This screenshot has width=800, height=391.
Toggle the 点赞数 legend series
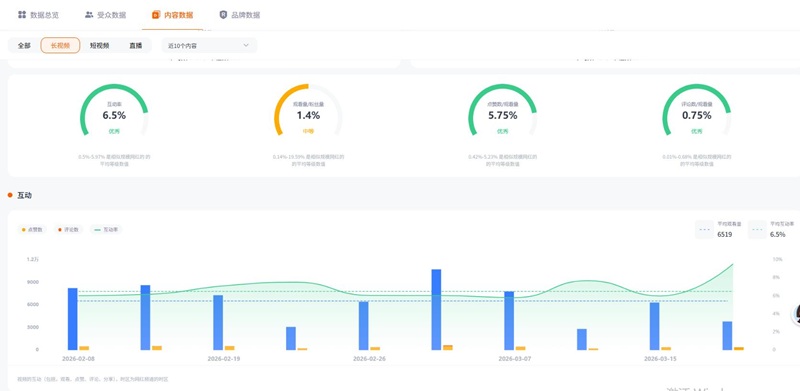point(32,230)
